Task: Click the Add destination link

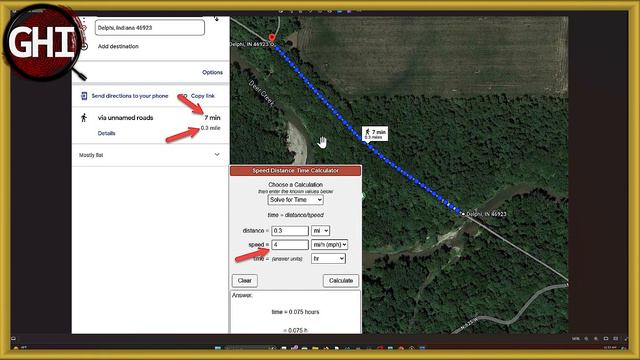Action: click(x=118, y=47)
